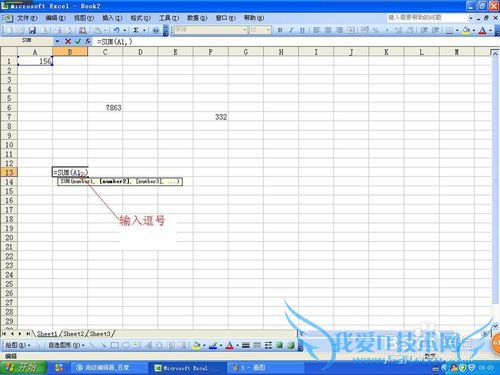Toggle Italic formatting
This screenshot has width=500, height=375.
(x=291, y=30)
